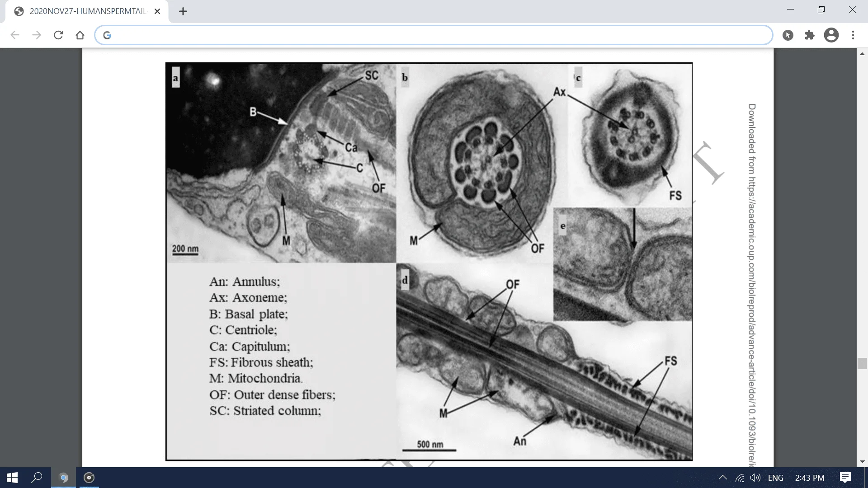Open the notification action center
Viewport: 868px width, 488px height.
pos(845,478)
